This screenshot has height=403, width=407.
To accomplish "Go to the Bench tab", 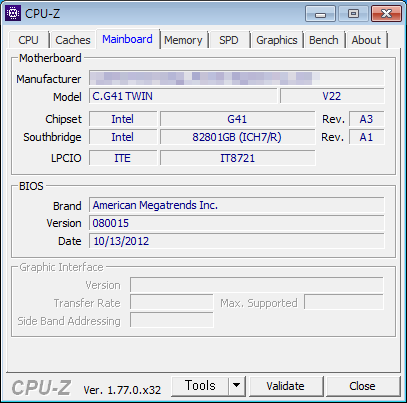I will click(x=324, y=40).
